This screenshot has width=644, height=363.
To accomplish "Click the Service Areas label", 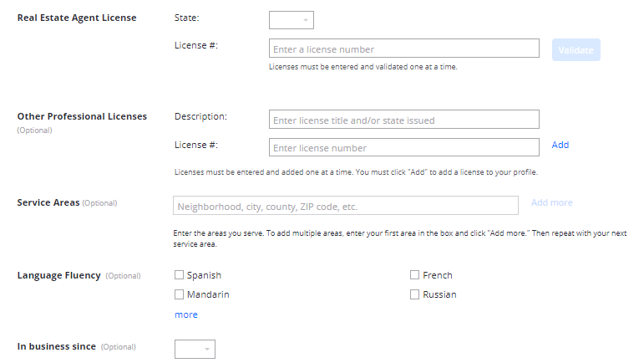I will [48, 202].
